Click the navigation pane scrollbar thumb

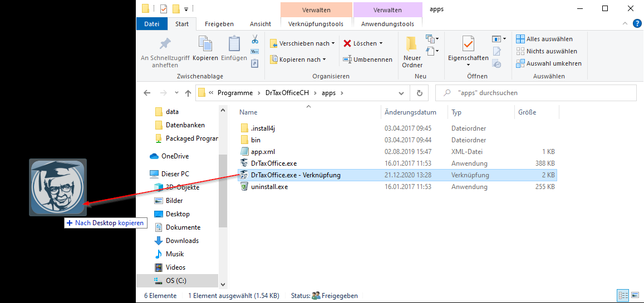pyautogui.click(x=223, y=191)
